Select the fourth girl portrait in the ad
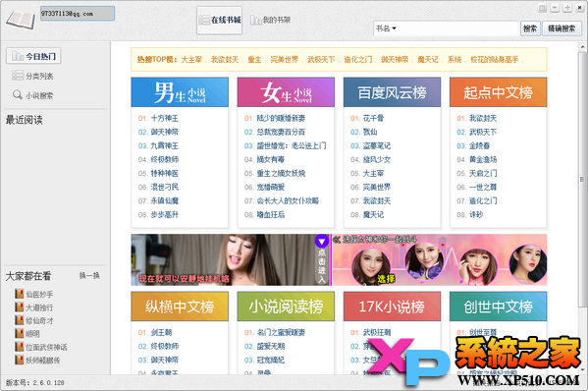588x391 pixels. [x=528, y=264]
